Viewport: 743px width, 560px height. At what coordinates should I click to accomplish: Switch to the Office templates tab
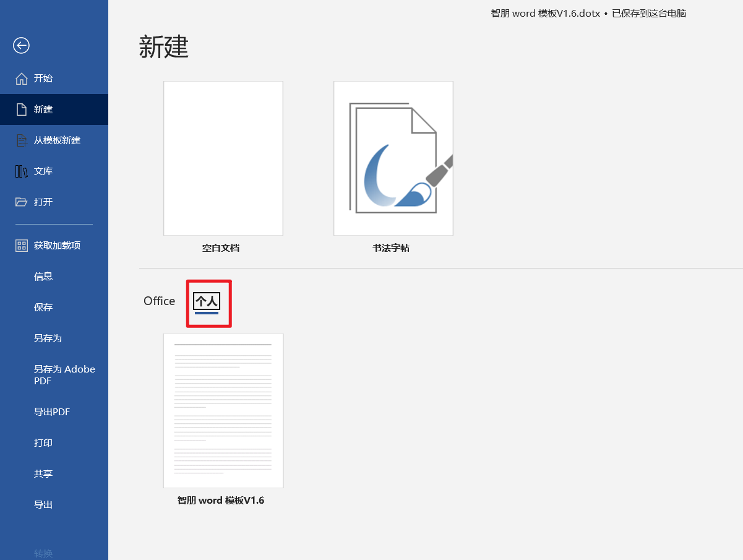click(159, 301)
